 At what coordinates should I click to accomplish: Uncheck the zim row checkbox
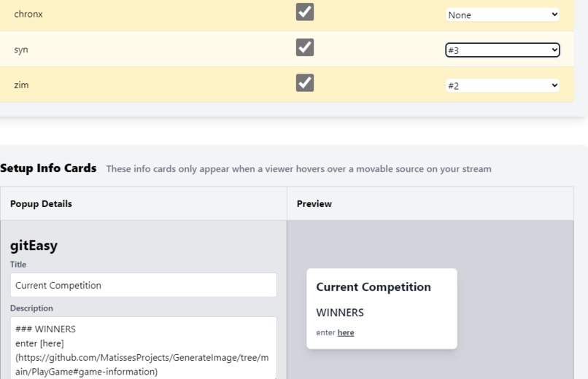(x=304, y=83)
